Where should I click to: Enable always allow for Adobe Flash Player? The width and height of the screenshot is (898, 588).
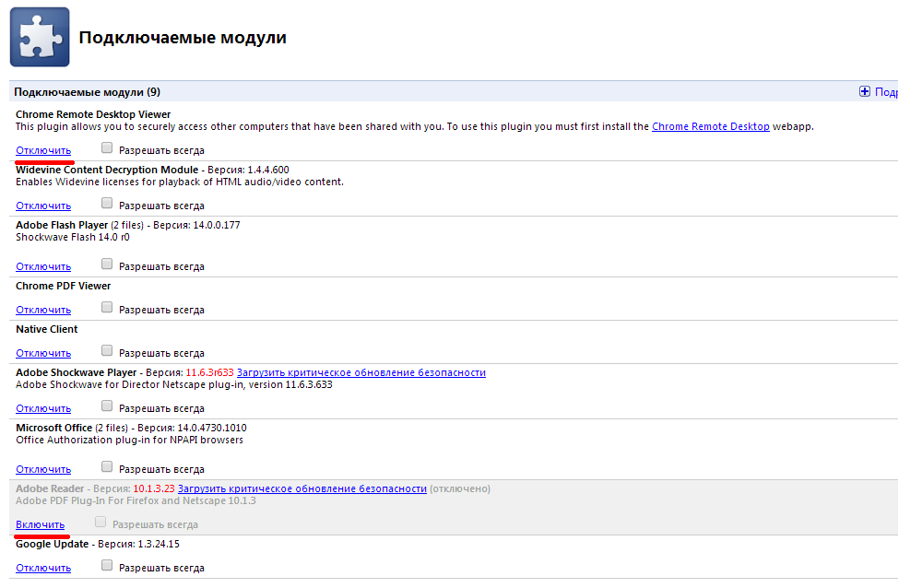pyautogui.click(x=108, y=265)
